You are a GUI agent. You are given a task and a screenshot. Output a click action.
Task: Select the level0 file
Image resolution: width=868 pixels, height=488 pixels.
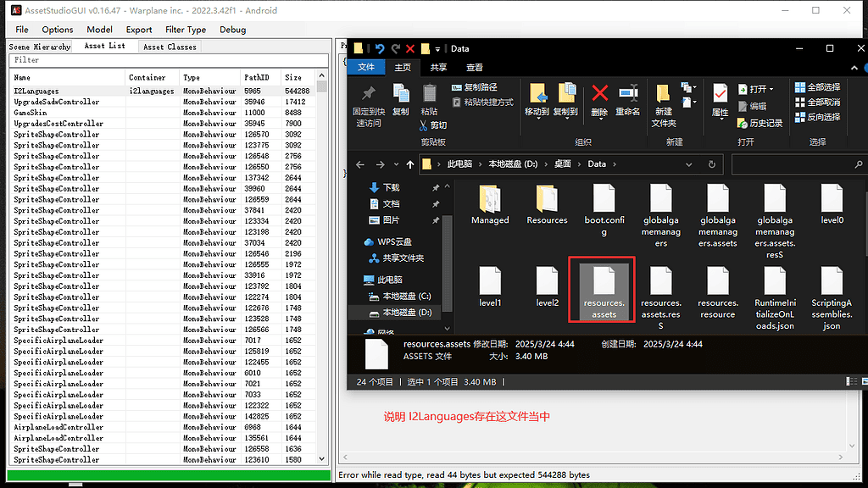tap(832, 205)
